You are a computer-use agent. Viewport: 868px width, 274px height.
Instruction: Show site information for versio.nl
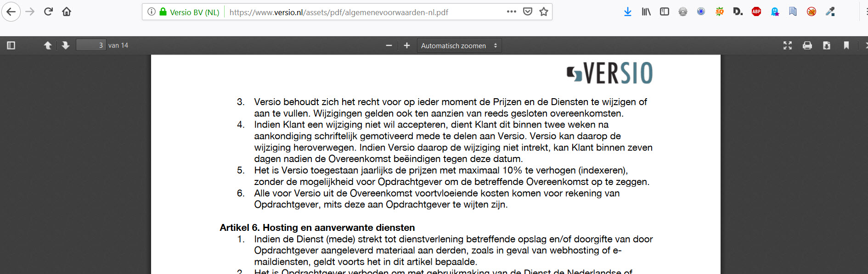pyautogui.click(x=152, y=12)
